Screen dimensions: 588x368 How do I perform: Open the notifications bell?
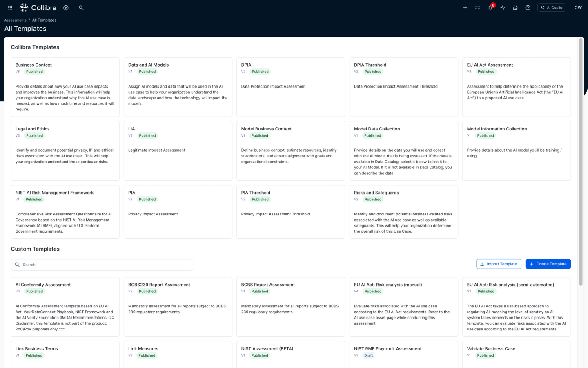point(490,8)
